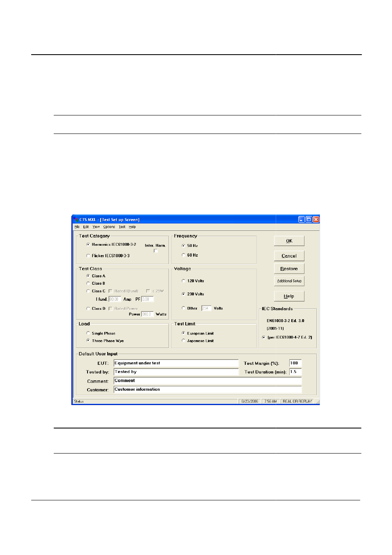Maximize the CTS MXL window
392x555 pixels.
point(309,219)
